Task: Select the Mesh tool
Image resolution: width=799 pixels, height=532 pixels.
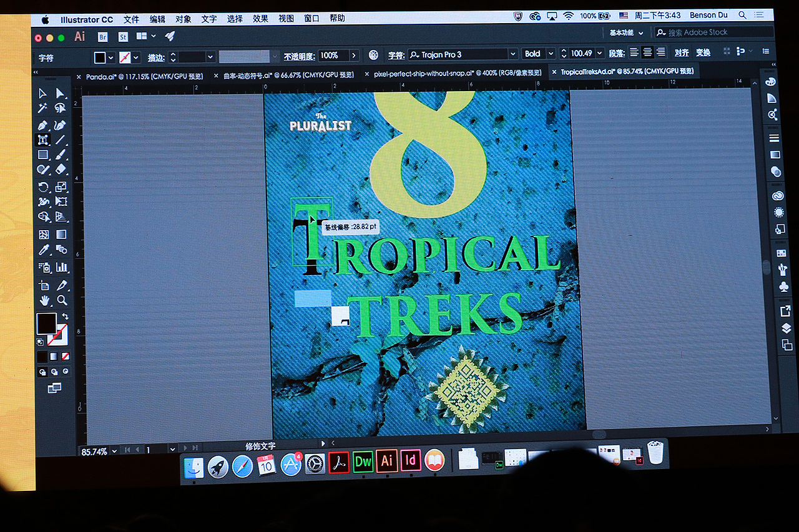Action: (x=44, y=235)
